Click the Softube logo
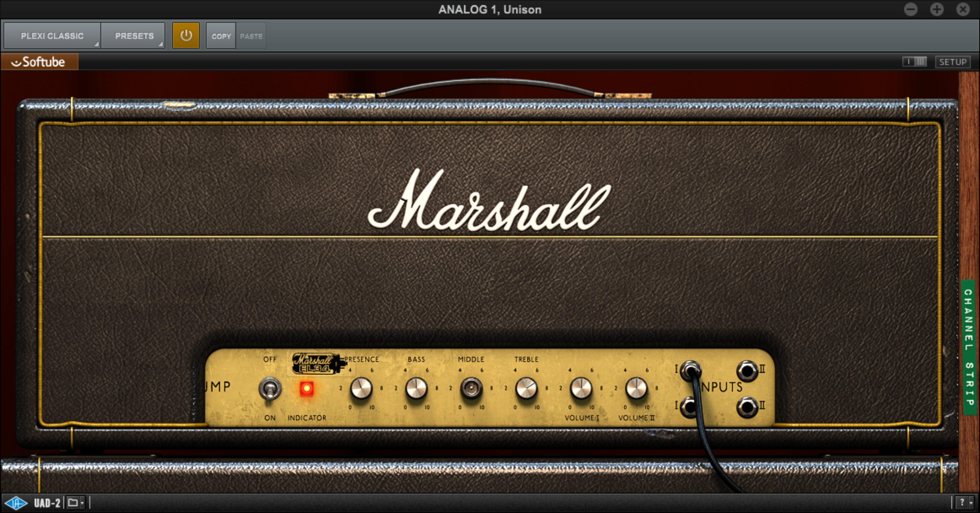 pos(39,62)
